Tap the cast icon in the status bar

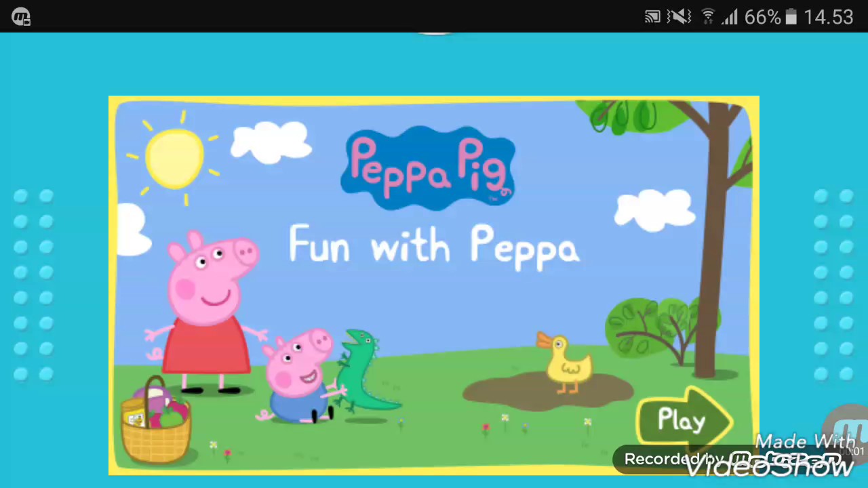(x=652, y=17)
